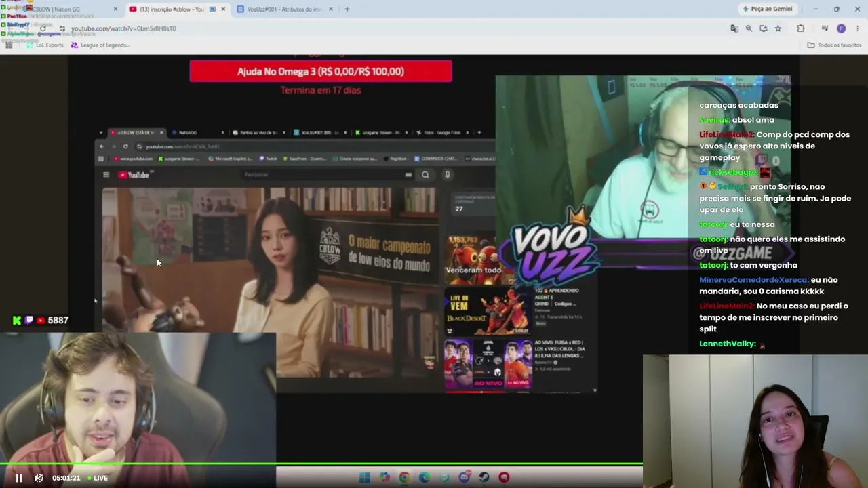Click the install app icon in address bar

click(764, 28)
